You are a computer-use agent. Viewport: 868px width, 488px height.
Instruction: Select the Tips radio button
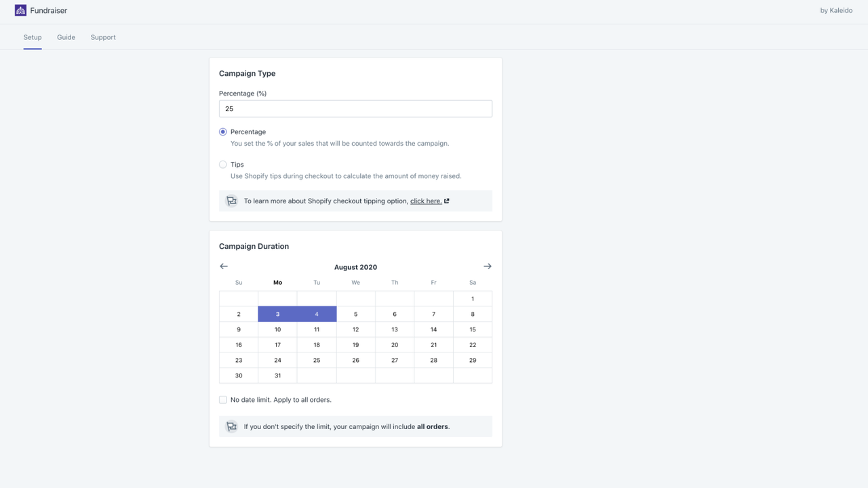222,164
